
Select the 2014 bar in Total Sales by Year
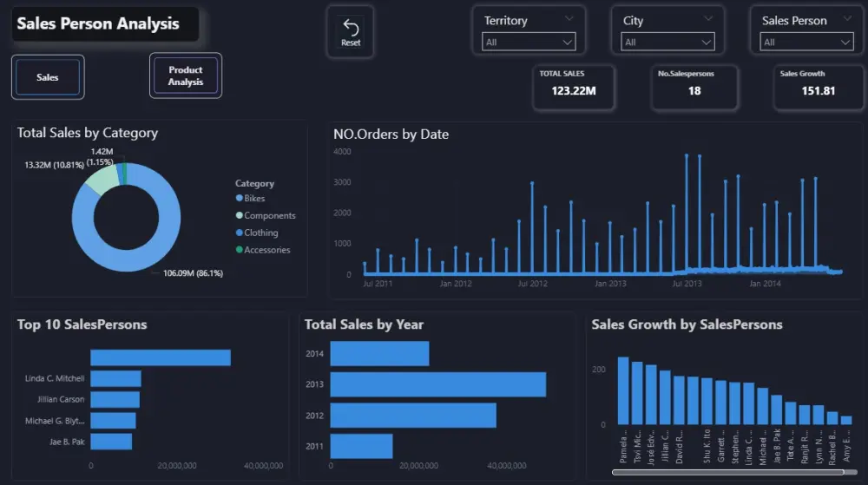(379, 353)
